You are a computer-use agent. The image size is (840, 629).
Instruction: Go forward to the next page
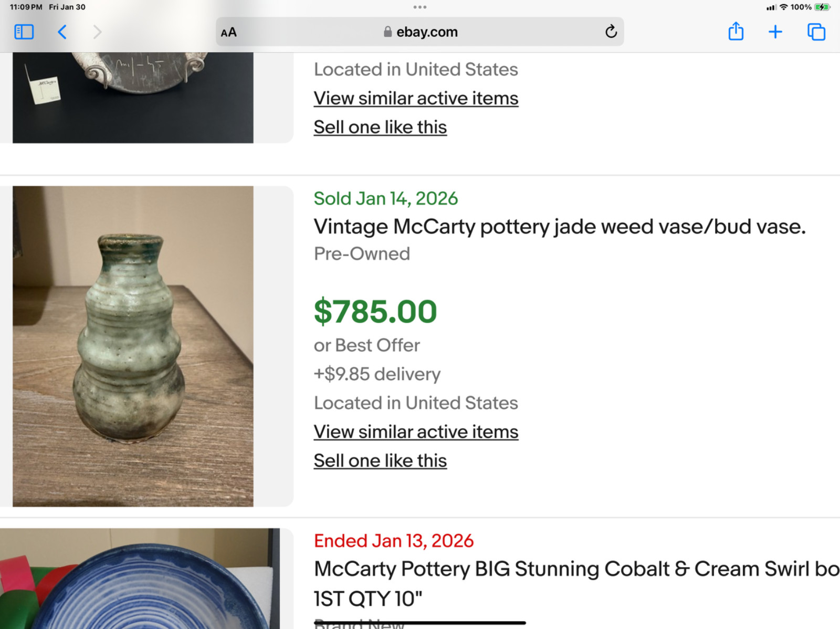[97, 32]
